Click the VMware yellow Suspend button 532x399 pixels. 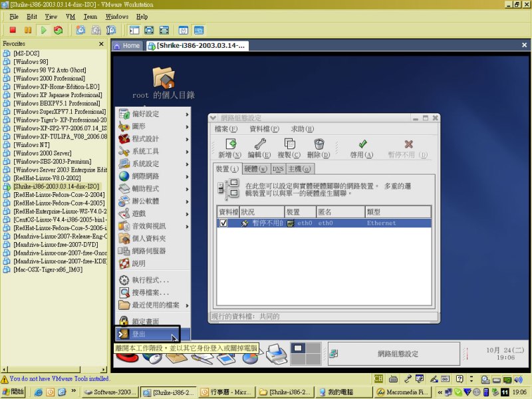tap(28, 30)
